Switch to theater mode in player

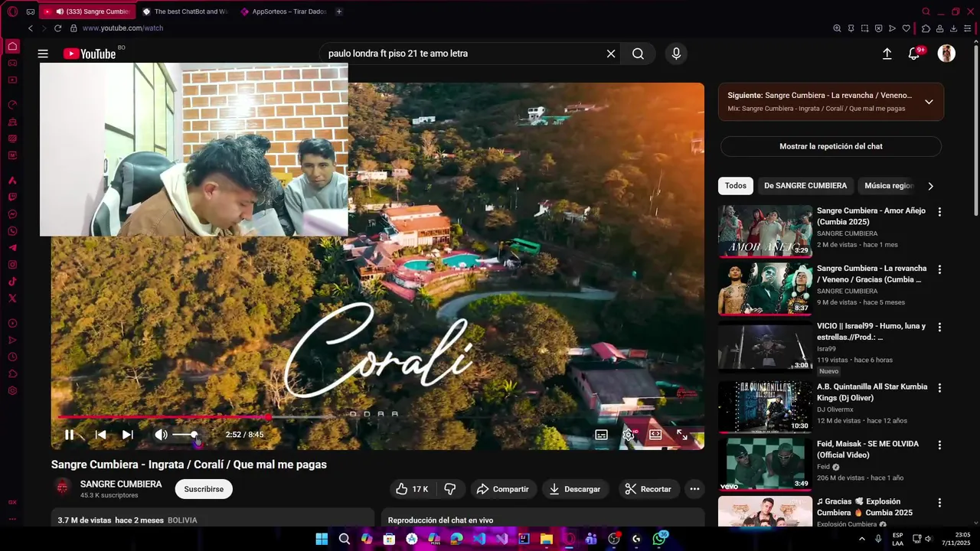tap(655, 435)
